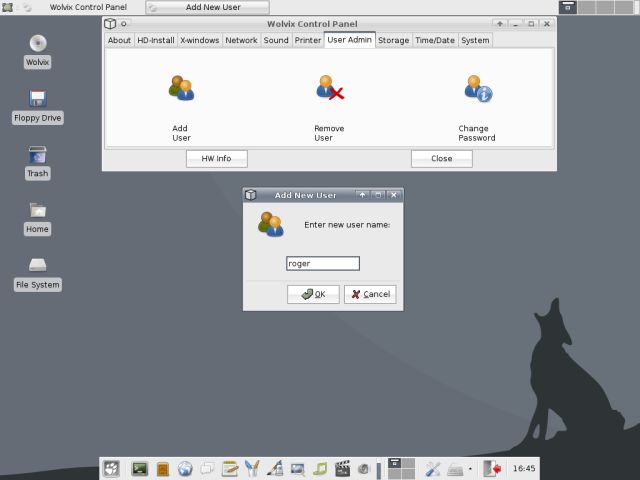
Task: Click the small dot beside keyboard icon
Action: point(470,469)
